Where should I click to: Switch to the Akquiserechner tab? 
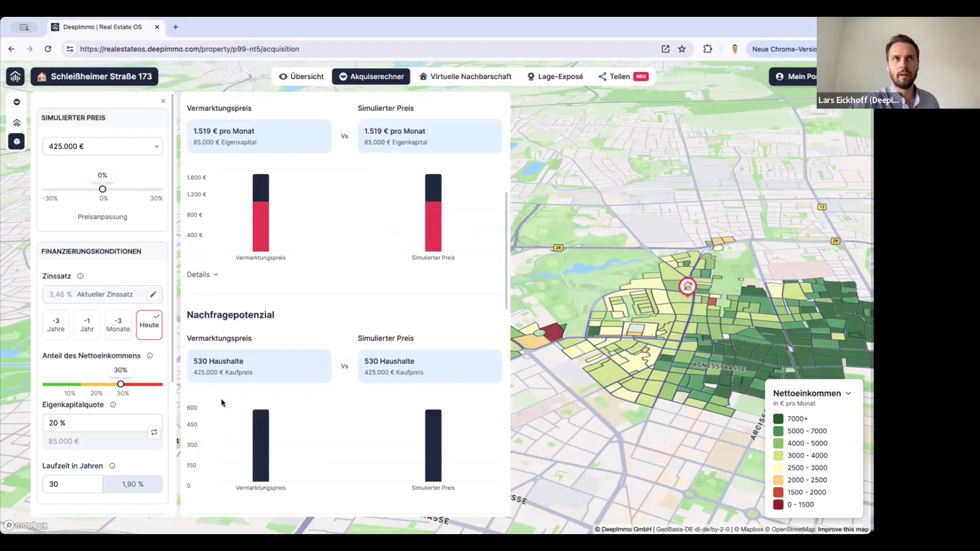pyautogui.click(x=371, y=77)
